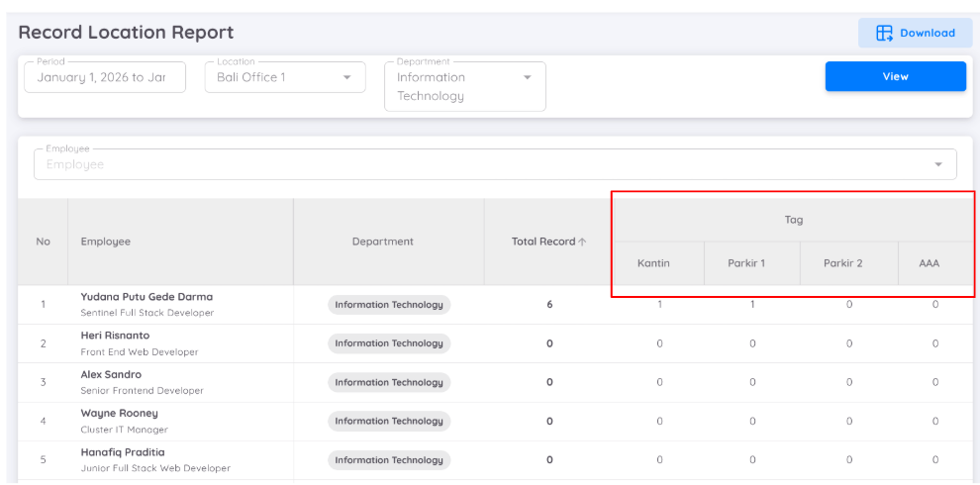980x485 pixels.
Task: Click Sentinel Full Stack Developer job title
Action: coord(147,313)
